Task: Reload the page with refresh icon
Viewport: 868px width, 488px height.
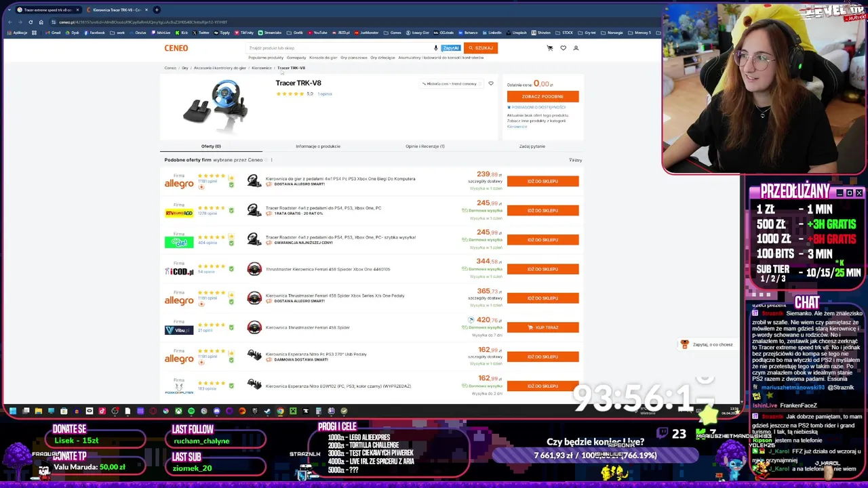Action: (31, 22)
